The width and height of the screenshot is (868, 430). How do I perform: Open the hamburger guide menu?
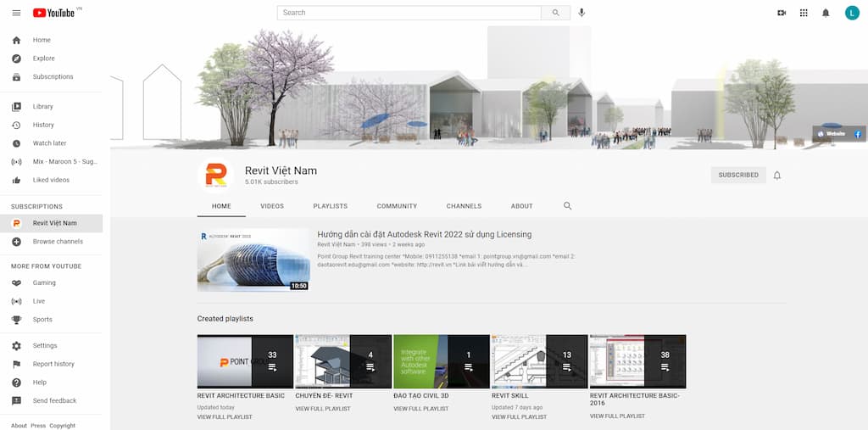pyautogui.click(x=16, y=13)
